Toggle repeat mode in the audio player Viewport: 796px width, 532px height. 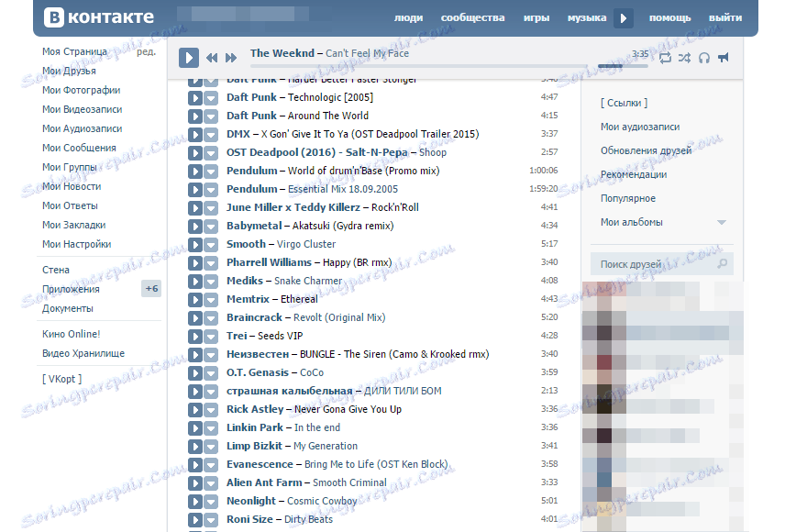[665, 58]
